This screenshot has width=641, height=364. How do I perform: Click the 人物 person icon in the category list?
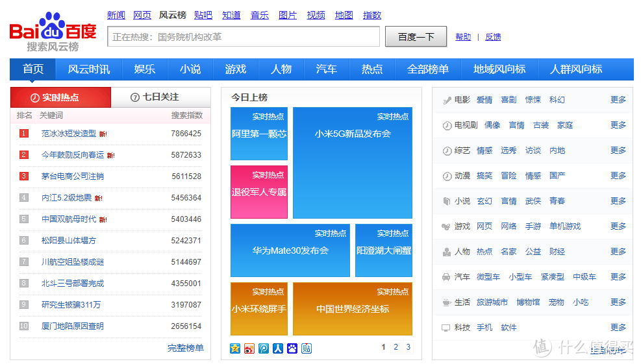(x=446, y=252)
